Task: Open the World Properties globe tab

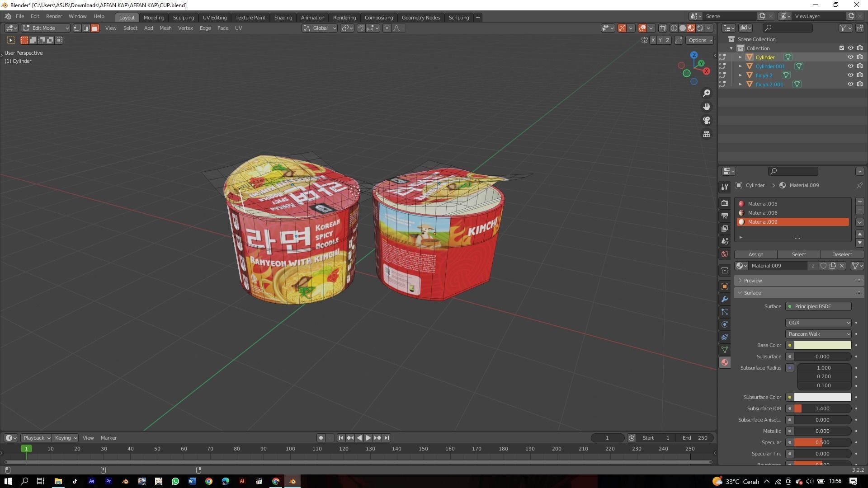Action: click(725, 253)
